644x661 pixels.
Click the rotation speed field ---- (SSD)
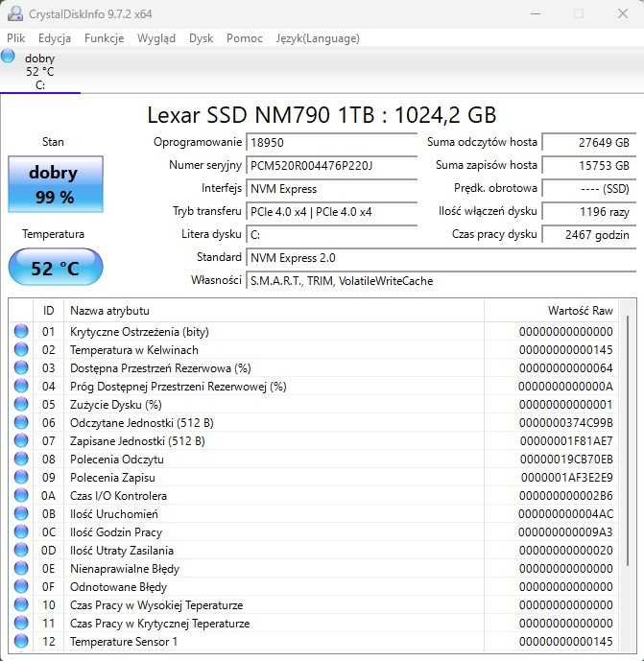[588, 189]
